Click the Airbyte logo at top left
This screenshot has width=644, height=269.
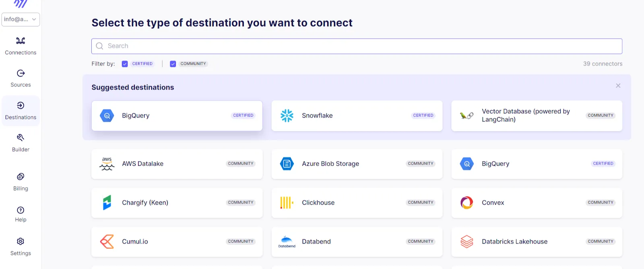21,4
